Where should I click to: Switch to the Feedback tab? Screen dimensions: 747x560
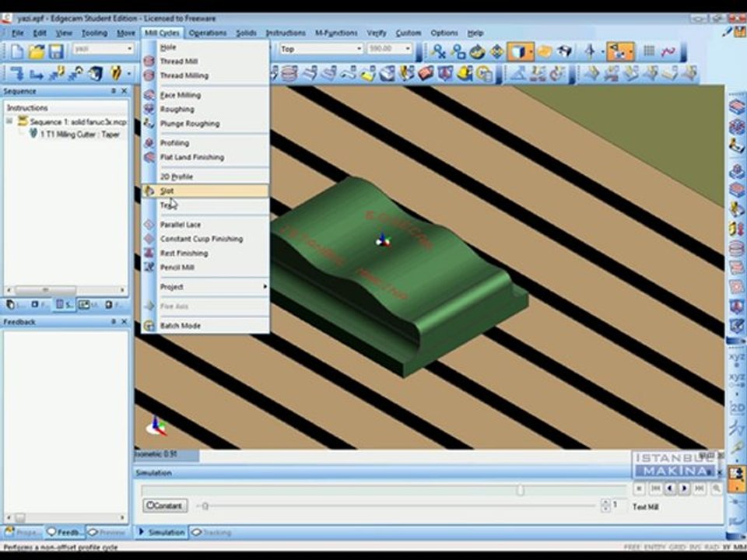(64, 532)
